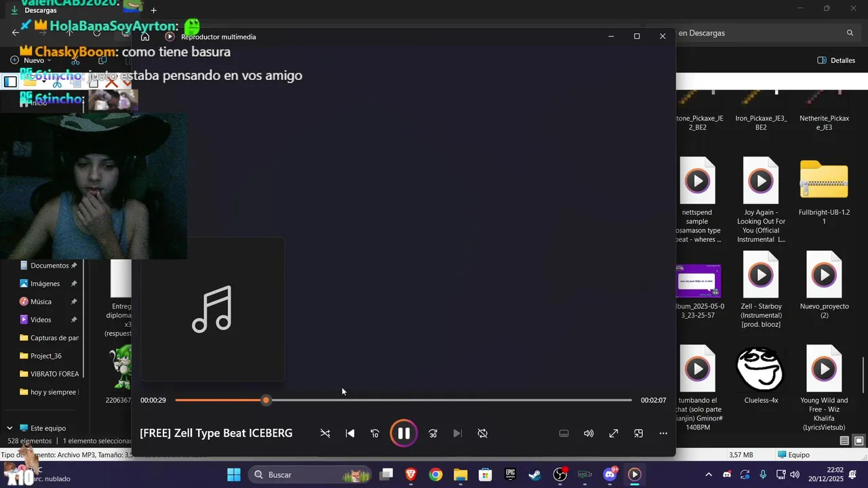Open the Nuevo dropdown in File Explorer
The width and height of the screenshot is (868, 488).
(31, 60)
